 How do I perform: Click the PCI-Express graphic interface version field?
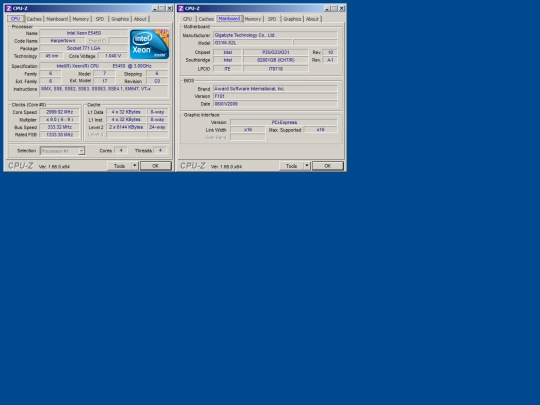click(284, 122)
